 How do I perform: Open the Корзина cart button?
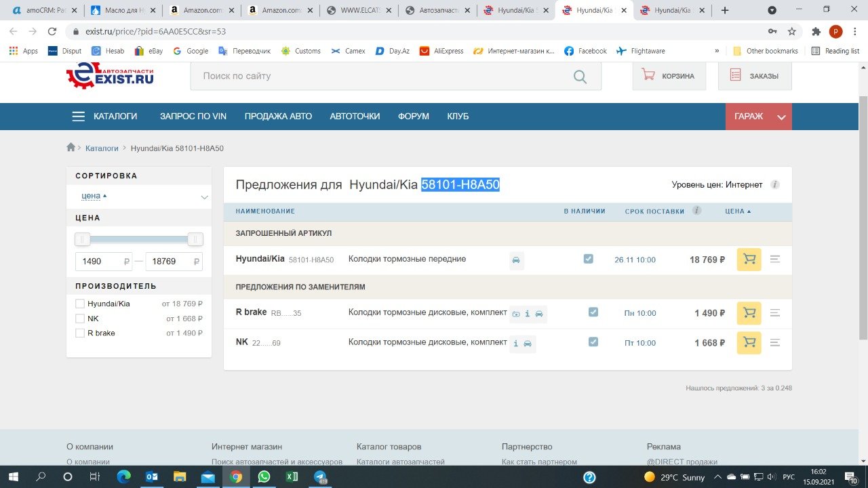pyautogui.click(x=669, y=76)
